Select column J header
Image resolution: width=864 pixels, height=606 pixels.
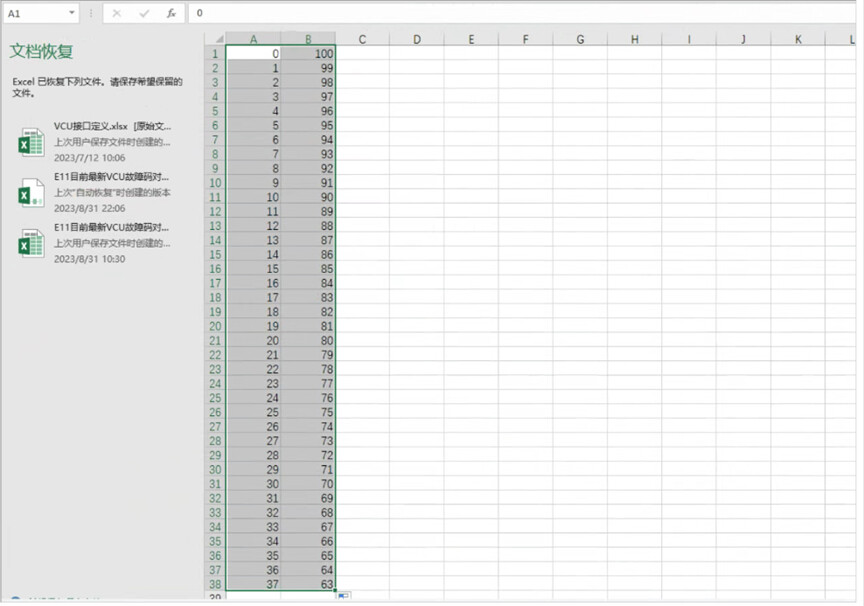coord(743,39)
